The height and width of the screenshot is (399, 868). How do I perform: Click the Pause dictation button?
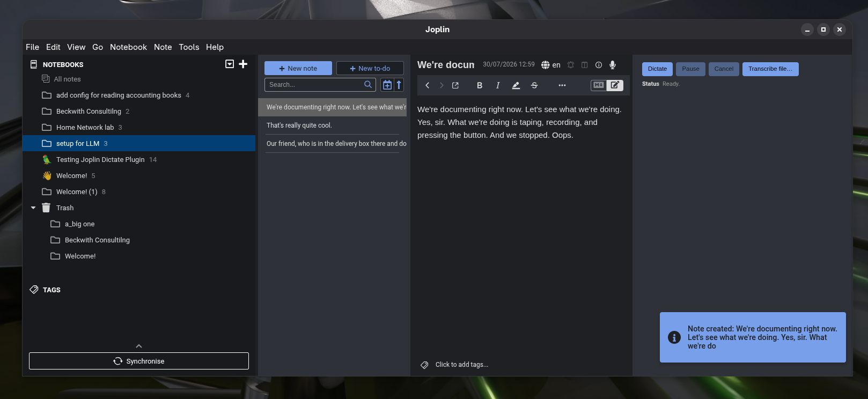690,69
